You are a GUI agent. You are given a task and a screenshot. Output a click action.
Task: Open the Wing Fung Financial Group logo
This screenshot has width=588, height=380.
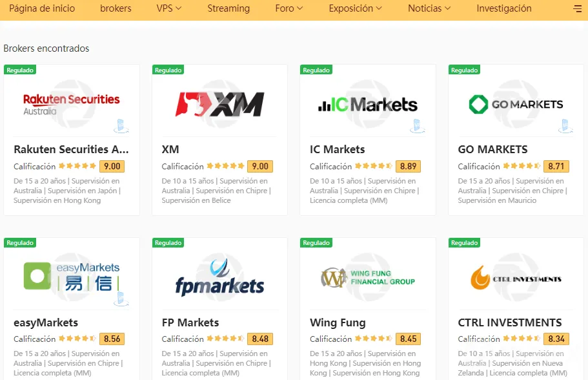(368, 277)
